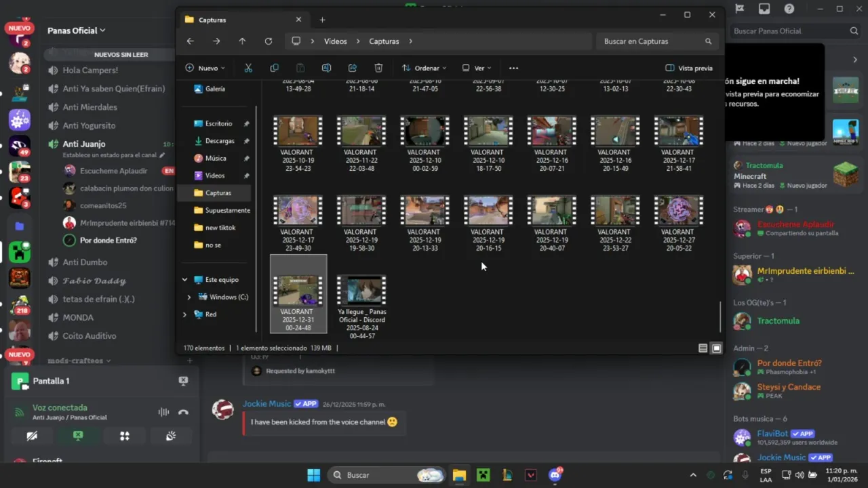868x488 pixels.
Task: Click Videos in the address breadcrumb
Action: (x=335, y=41)
